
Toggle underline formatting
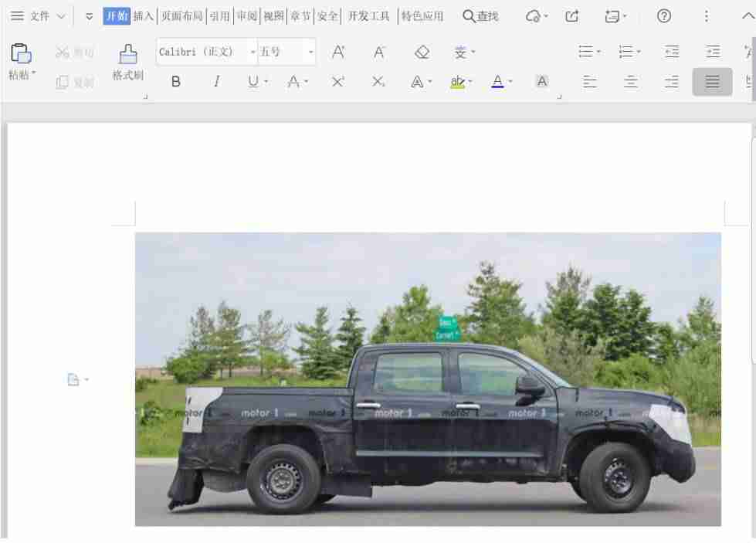(253, 82)
